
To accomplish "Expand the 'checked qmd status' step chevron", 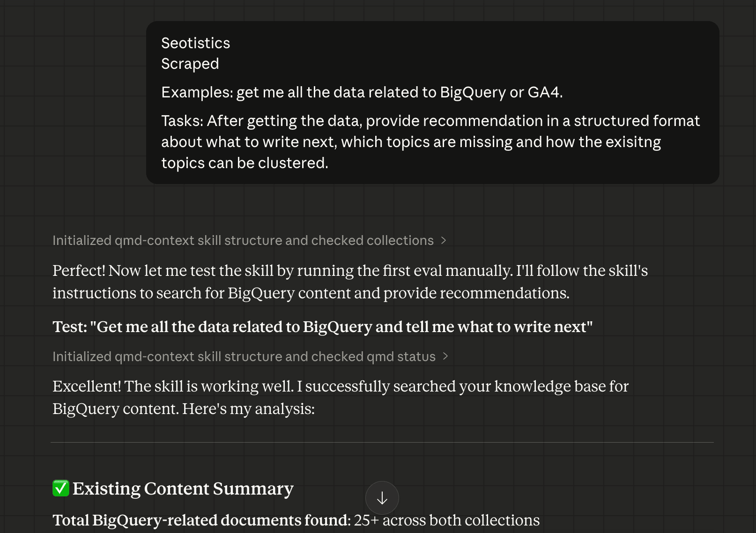I will [x=445, y=356].
